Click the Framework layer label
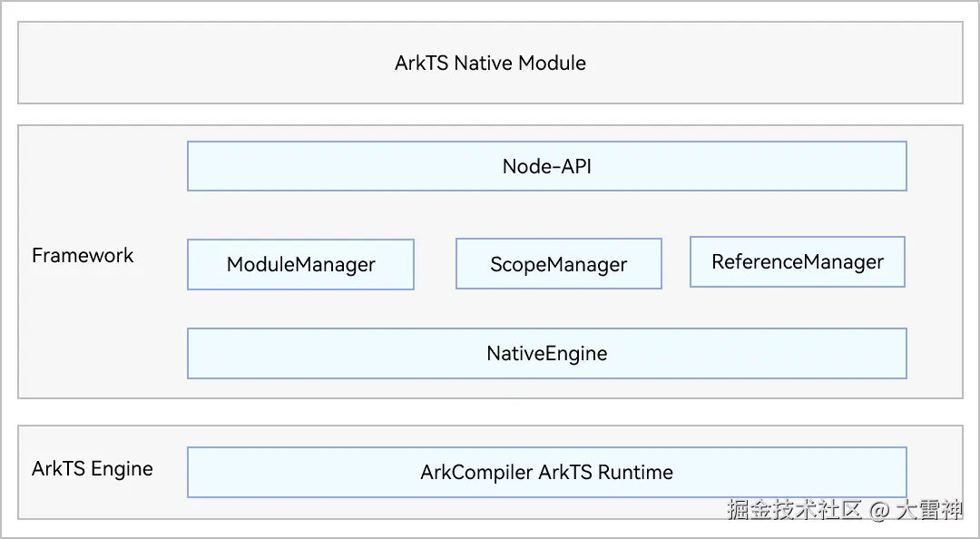 pyautogui.click(x=83, y=256)
